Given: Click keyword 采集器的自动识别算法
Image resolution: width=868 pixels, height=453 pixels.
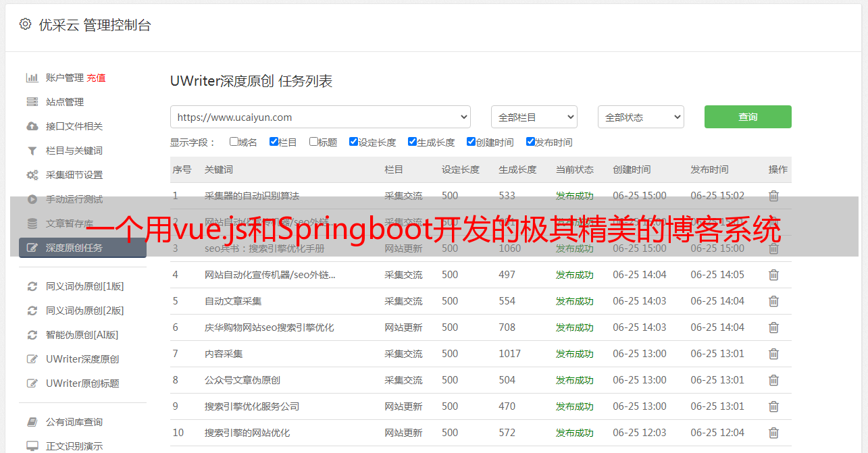Looking at the screenshot, I should coord(252,196).
